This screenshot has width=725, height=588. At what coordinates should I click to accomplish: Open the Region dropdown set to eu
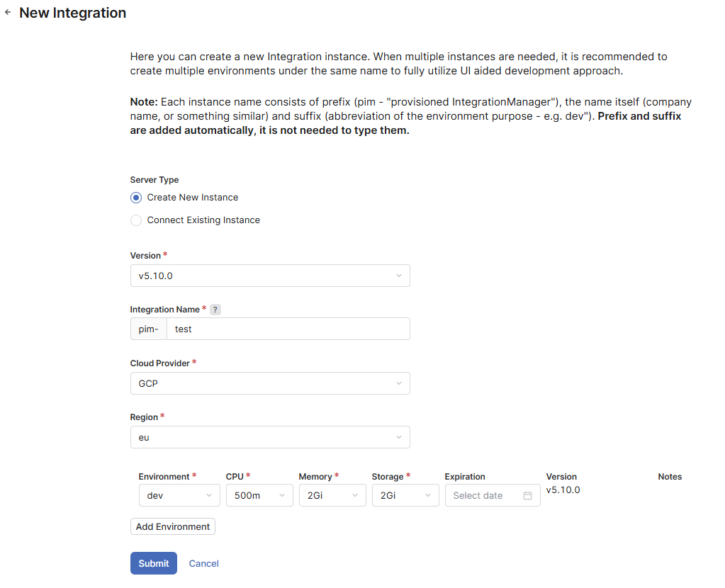(x=269, y=437)
